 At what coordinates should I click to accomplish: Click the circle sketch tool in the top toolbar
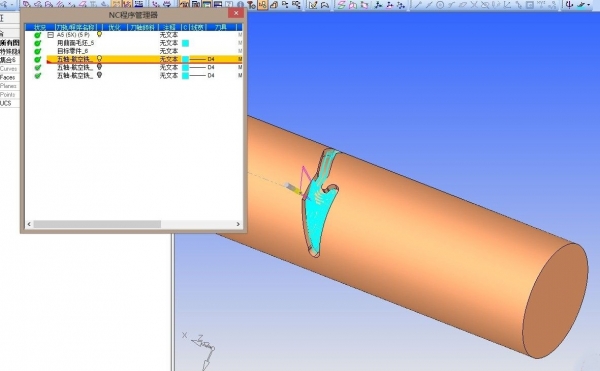click(440, 5)
